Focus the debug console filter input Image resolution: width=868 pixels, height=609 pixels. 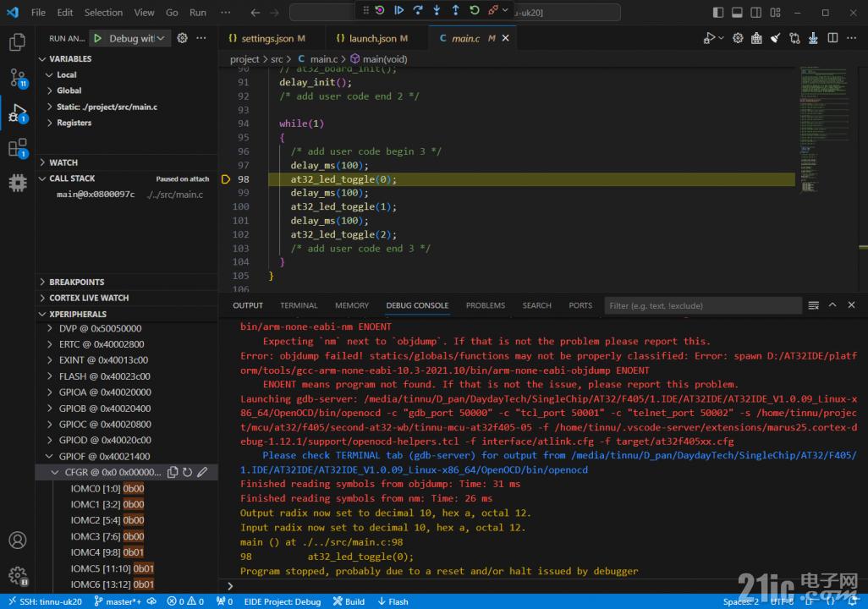click(x=703, y=305)
